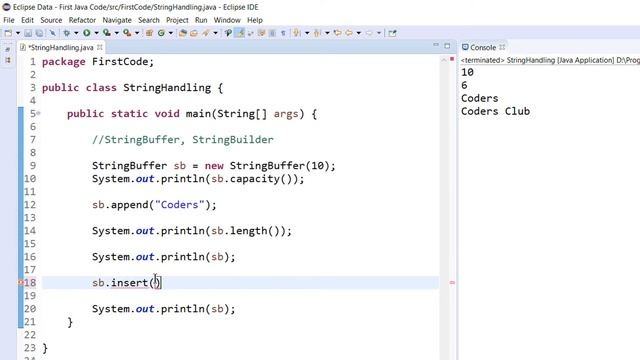Open the Back history dropdown arrow
The width and height of the screenshot is (640, 360).
click(x=359, y=33)
